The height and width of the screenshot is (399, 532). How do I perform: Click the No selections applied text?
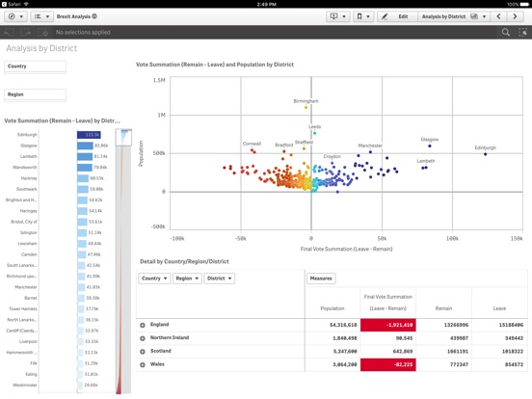coord(83,32)
